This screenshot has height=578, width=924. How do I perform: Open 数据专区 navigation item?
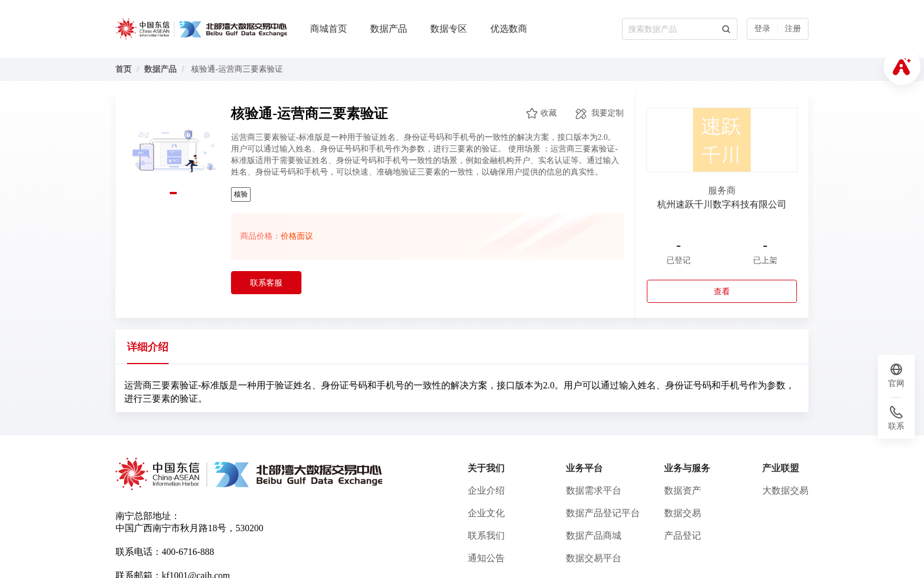click(x=449, y=29)
